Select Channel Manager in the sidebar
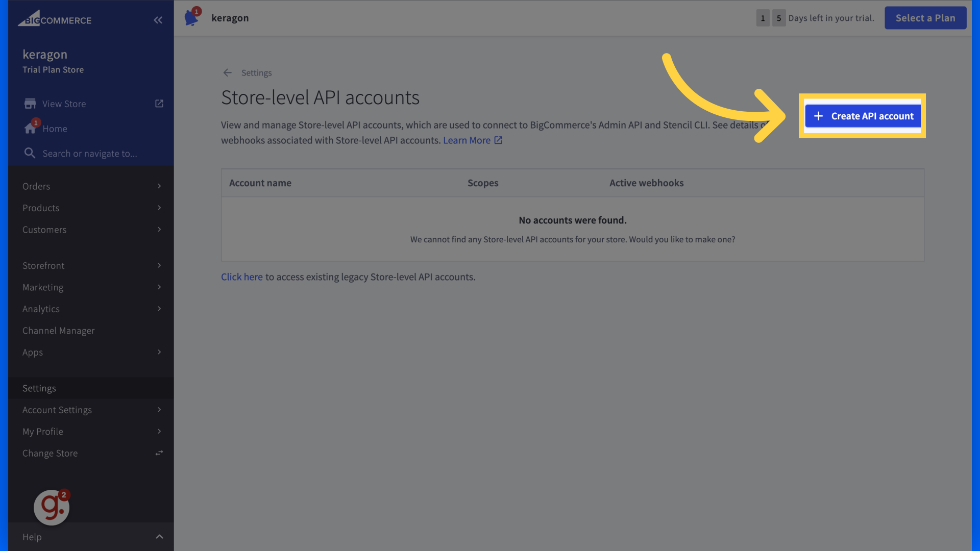 pos(58,331)
